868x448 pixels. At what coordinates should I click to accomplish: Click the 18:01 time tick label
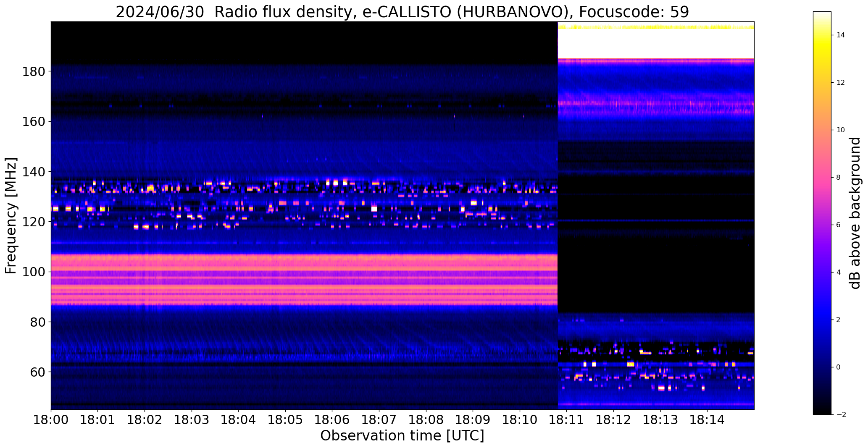pos(98,419)
